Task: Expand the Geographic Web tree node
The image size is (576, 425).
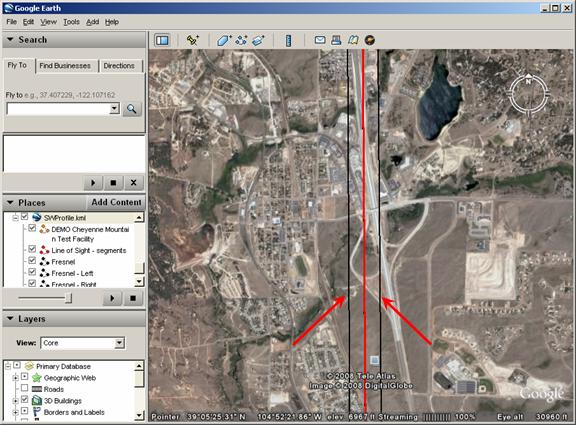Action: [15, 378]
